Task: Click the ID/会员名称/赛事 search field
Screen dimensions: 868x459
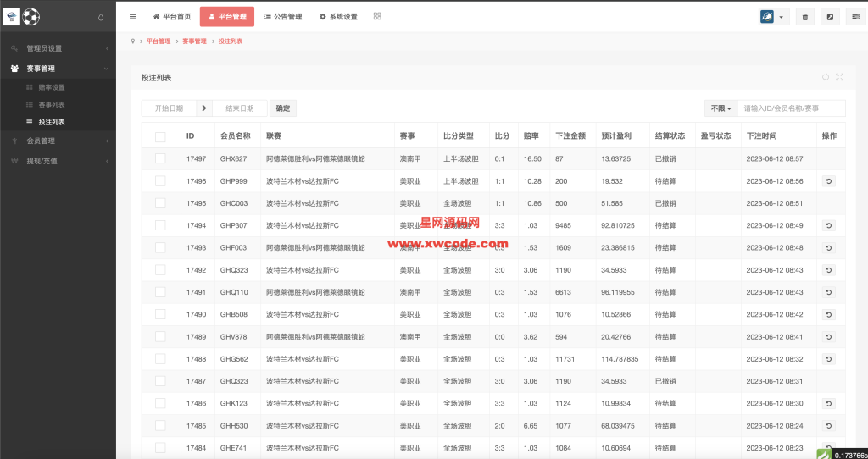Action: pos(791,108)
